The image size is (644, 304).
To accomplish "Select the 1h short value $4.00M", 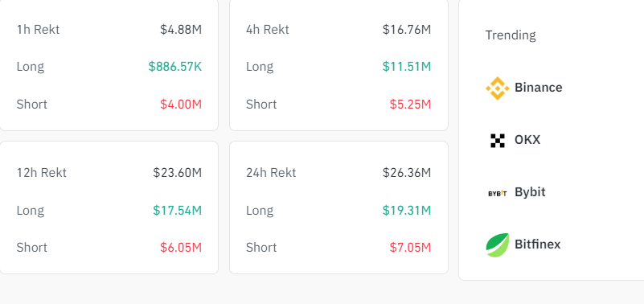I will 181,105.
